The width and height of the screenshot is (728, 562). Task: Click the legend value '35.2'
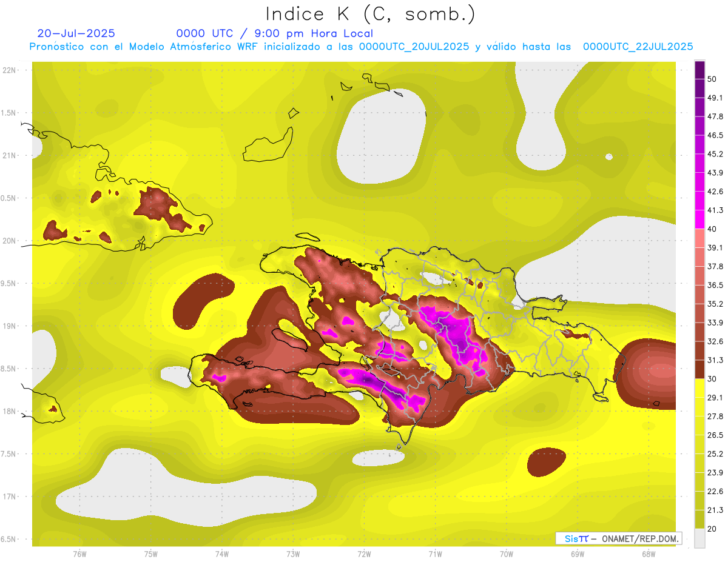tap(715, 304)
